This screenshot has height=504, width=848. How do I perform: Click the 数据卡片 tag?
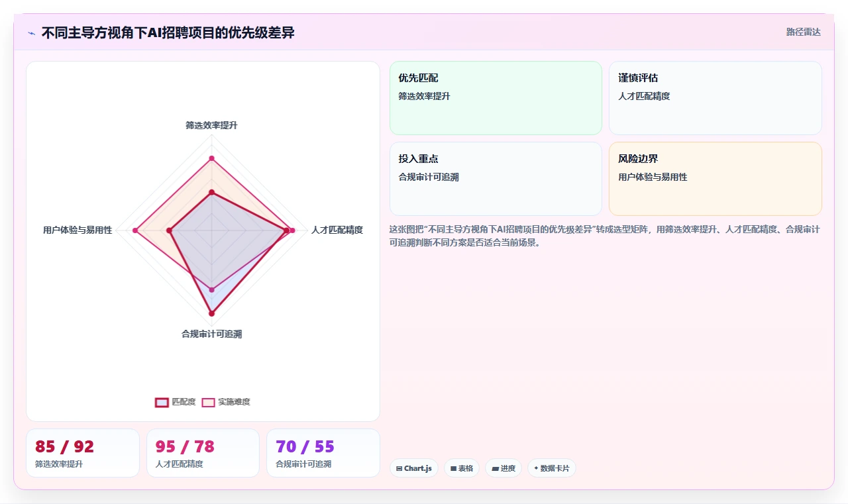(552, 468)
